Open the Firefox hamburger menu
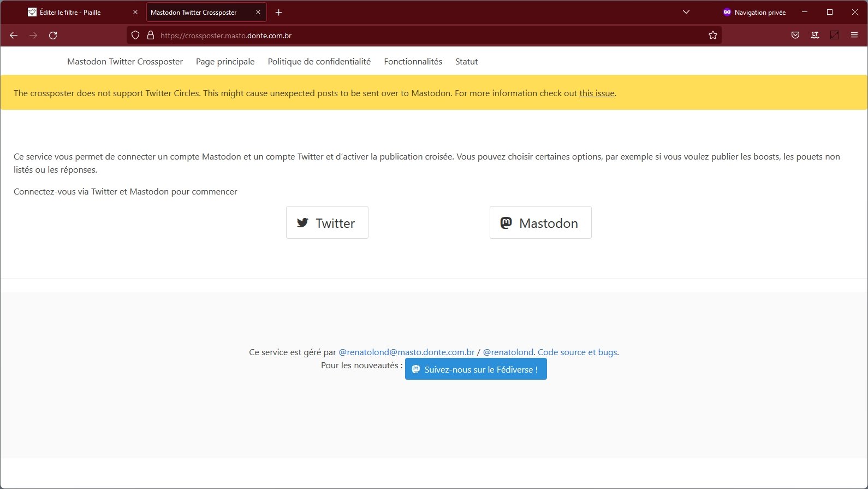Screen dimensions: 868x489 coord(854,36)
